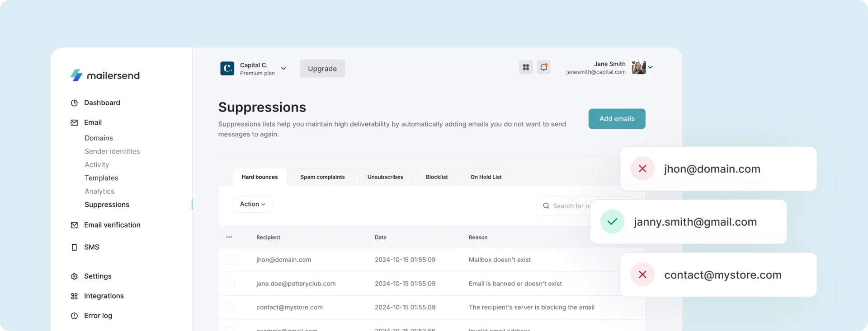Click the Email verification envelope icon

click(74, 225)
